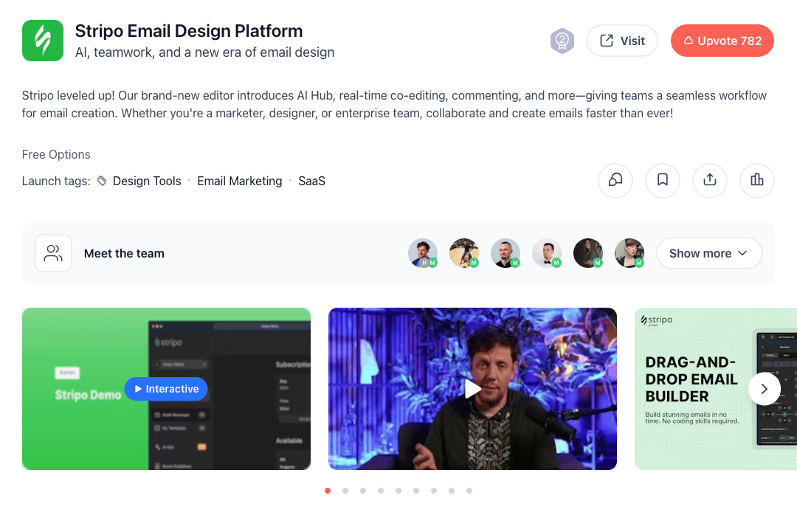Save the product using the bookmark icon
Screen dimensions: 797x532
point(662,181)
